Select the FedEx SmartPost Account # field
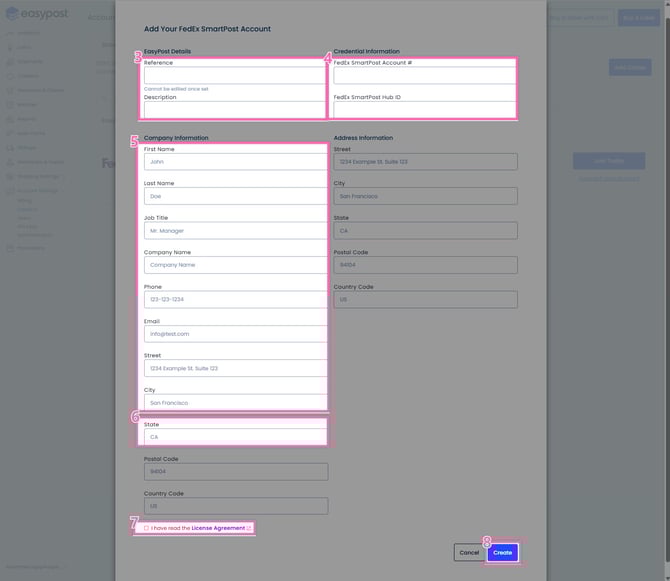The image size is (670, 581). [x=425, y=76]
